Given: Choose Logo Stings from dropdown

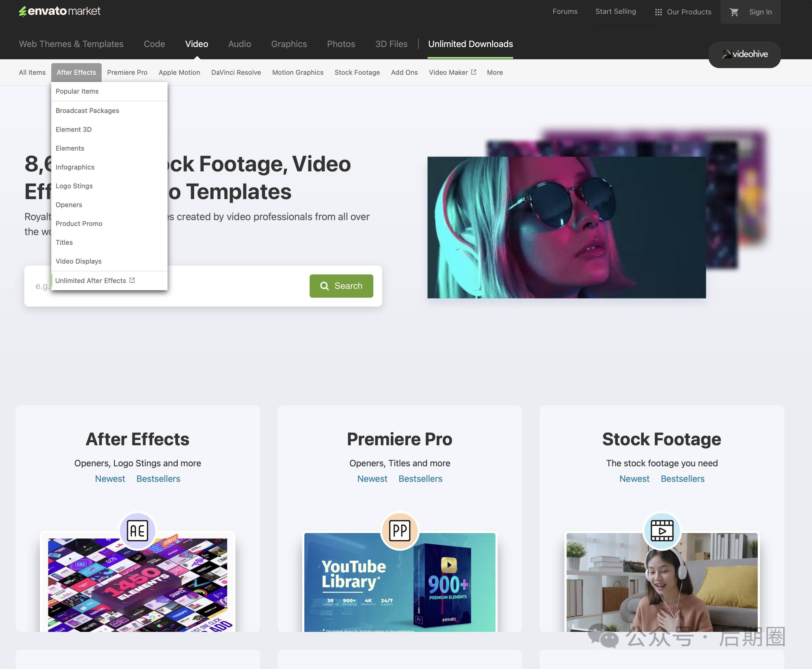Looking at the screenshot, I should pyautogui.click(x=109, y=186).
